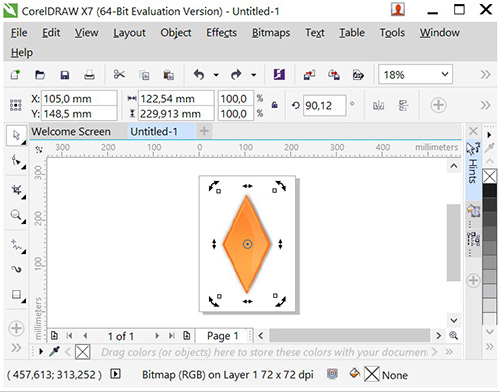500x392 pixels.
Task: Click the X position field showing 105,0 mm
Action: click(x=79, y=99)
